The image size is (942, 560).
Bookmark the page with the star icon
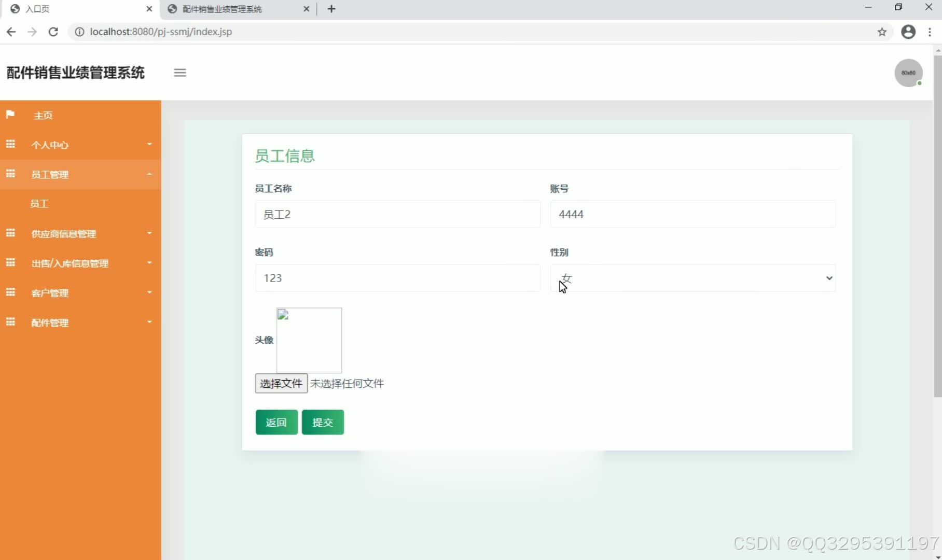pos(882,32)
